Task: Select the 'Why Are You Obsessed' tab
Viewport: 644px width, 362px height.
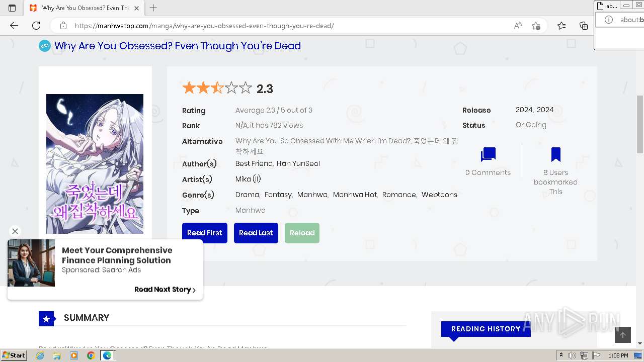Action: coord(85,8)
